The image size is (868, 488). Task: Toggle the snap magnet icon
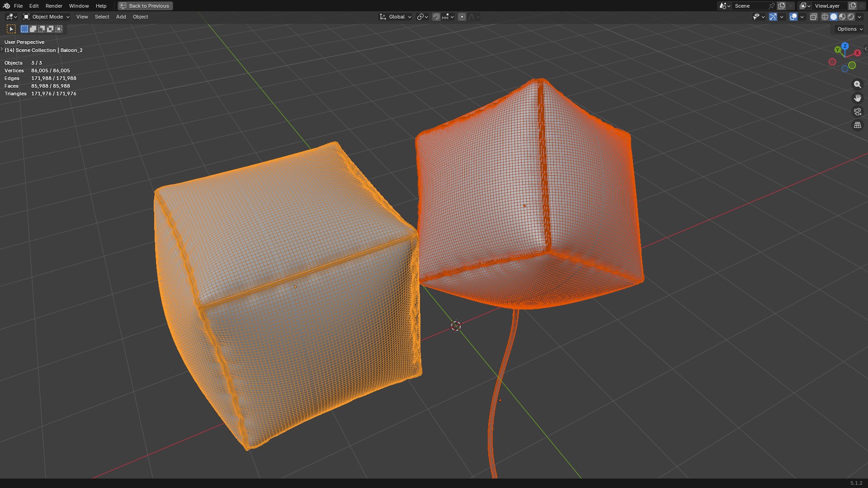click(436, 17)
